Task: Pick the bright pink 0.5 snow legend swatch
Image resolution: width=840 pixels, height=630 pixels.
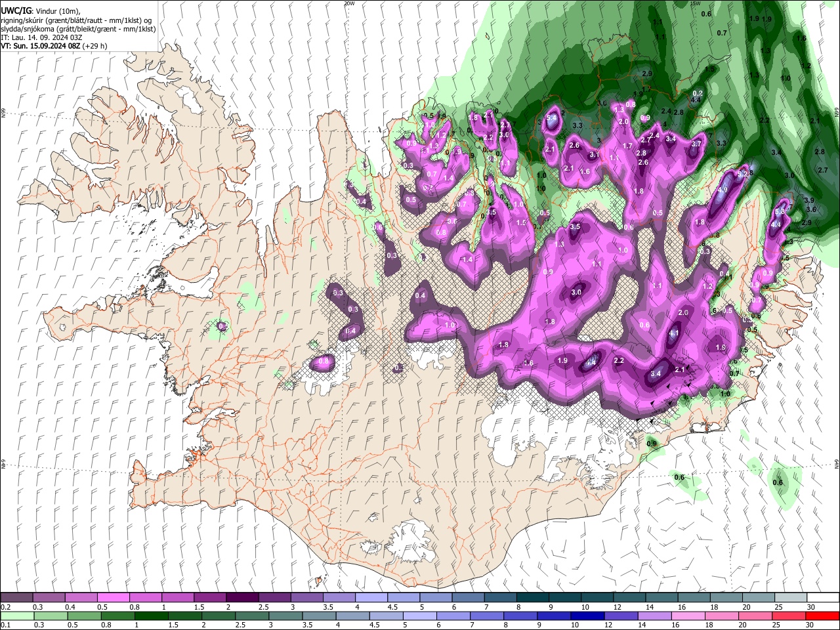Action: coord(113,598)
